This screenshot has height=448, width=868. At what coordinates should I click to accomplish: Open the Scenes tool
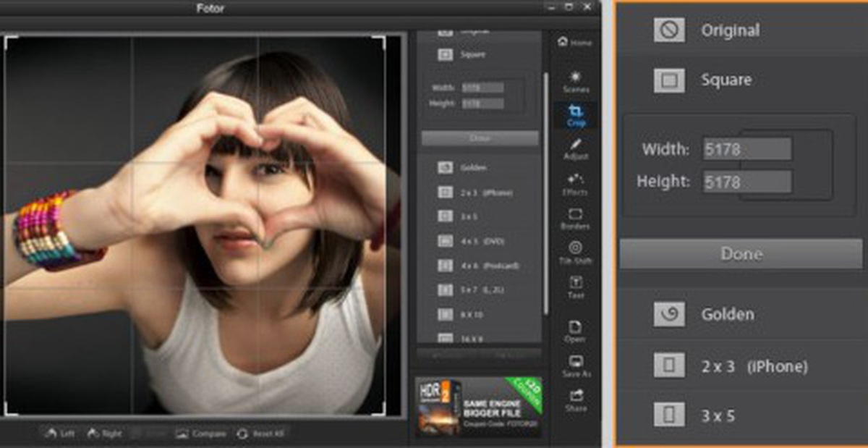[576, 81]
